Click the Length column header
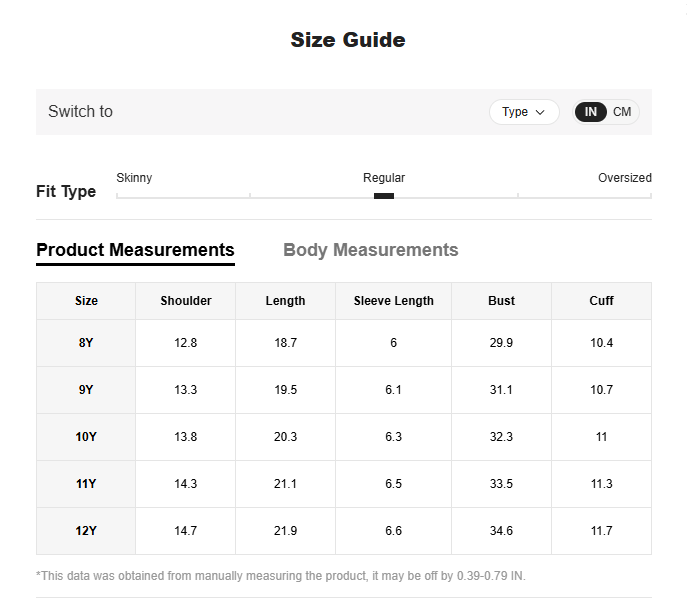Viewport: 687px width, 600px height. click(285, 301)
